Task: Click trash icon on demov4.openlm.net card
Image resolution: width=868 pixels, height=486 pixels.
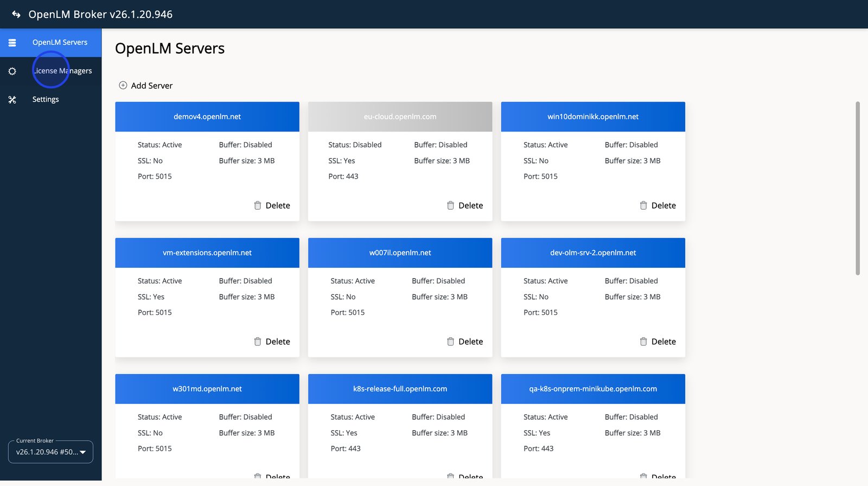Action: pos(258,205)
